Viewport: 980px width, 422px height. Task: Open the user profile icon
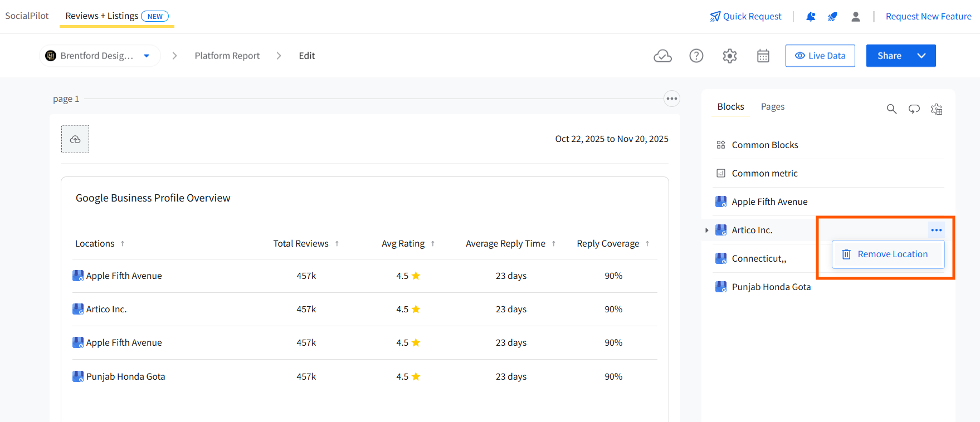(856, 17)
